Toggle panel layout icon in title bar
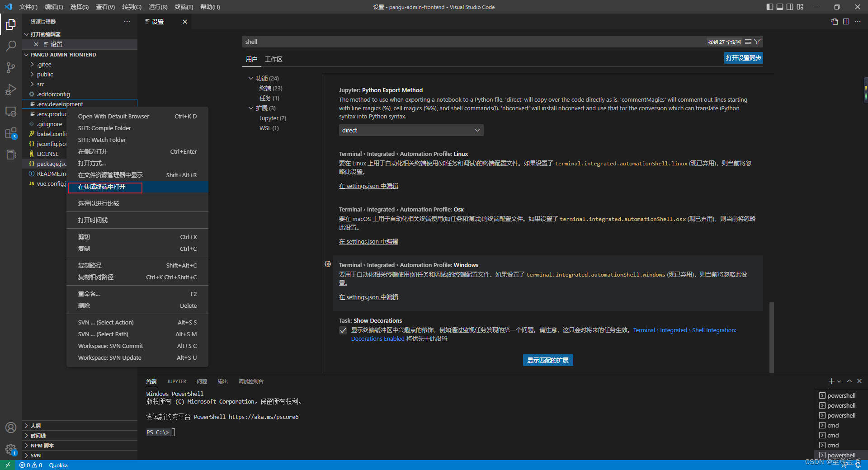The image size is (868, 470). (x=780, y=7)
